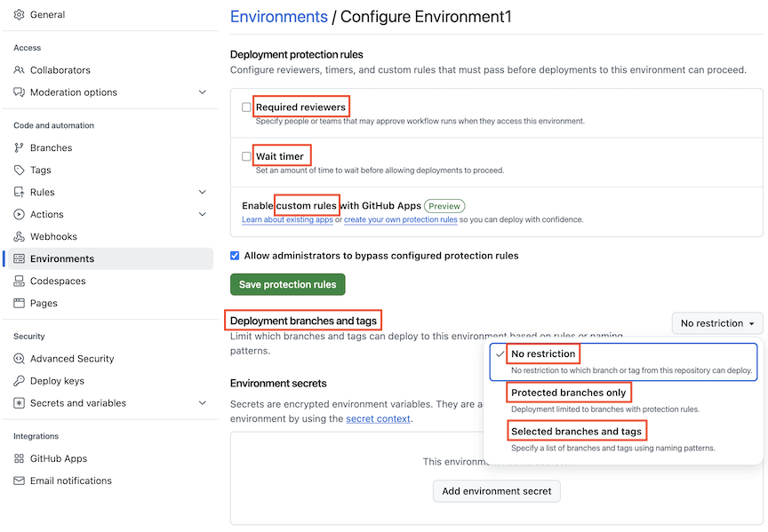Screen dimensions: 768x532
Task: Select the Environments sidebar icon
Action: (20, 258)
